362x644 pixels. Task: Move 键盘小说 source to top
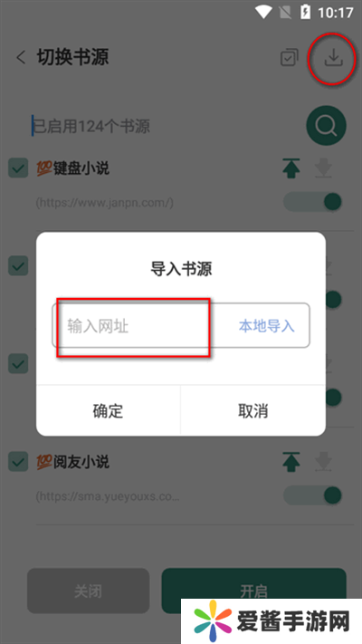[291, 168]
